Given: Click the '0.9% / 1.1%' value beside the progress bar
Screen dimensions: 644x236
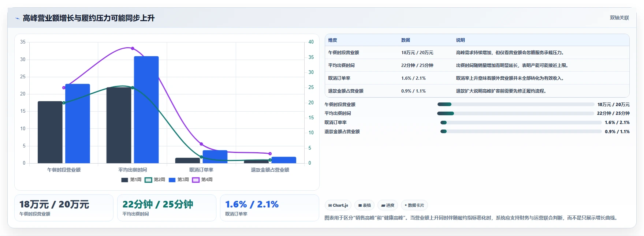Looking at the screenshot, I should click(617, 132).
